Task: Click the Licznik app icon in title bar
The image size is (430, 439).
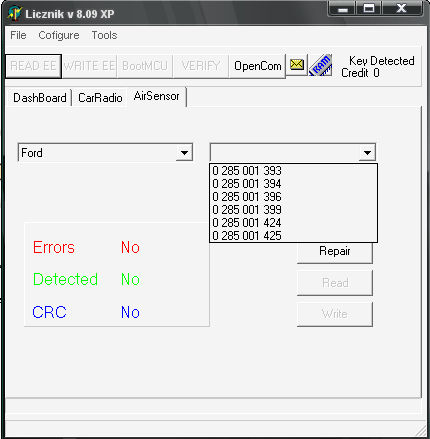Action: pyautogui.click(x=14, y=13)
